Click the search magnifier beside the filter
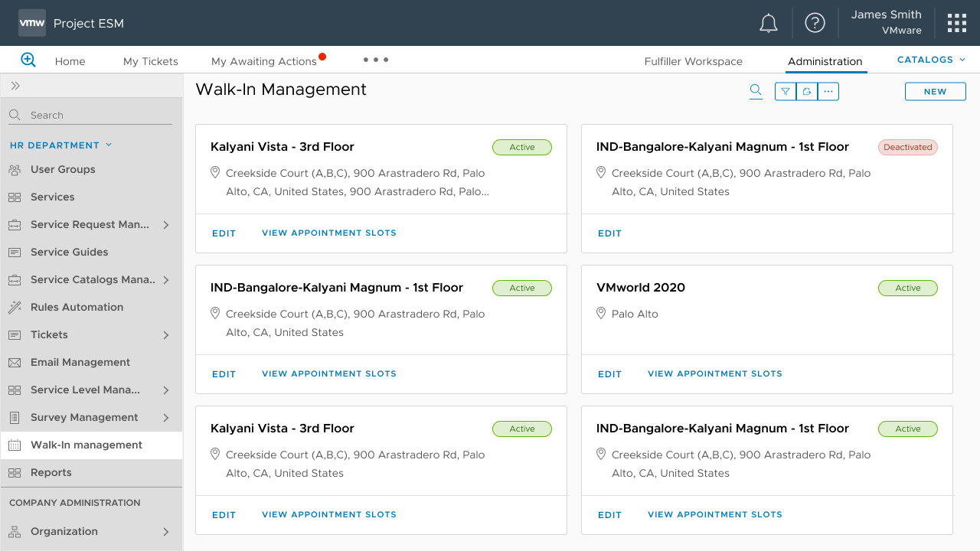980x551 pixels. [x=756, y=91]
